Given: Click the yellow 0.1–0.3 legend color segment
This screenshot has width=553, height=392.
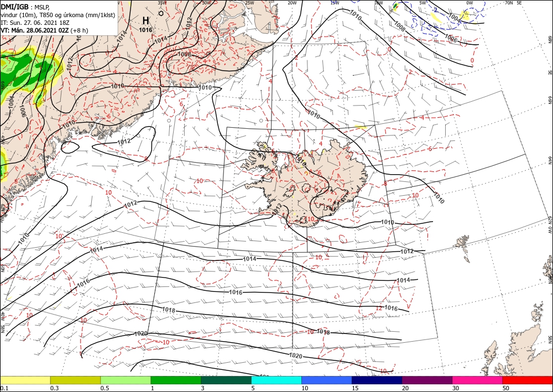Looking at the screenshot, I should [x=25, y=380].
